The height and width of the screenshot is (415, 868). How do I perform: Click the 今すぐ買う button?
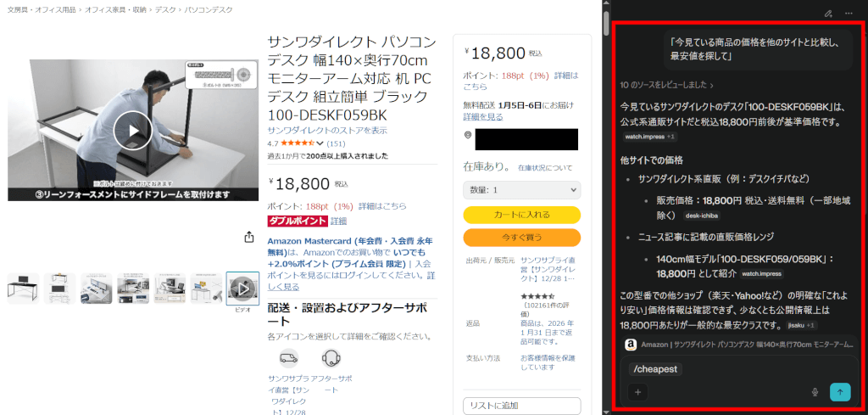(x=522, y=237)
